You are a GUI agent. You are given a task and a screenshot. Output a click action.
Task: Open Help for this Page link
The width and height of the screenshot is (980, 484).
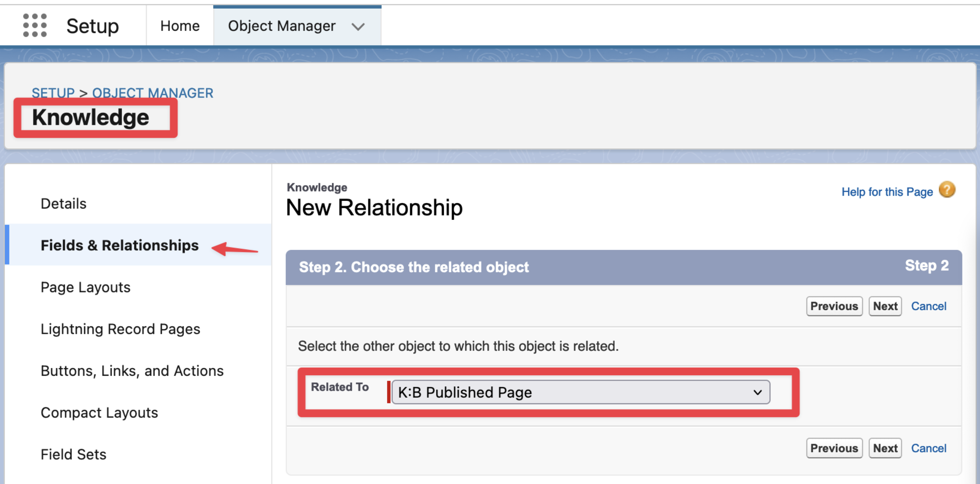click(x=887, y=192)
